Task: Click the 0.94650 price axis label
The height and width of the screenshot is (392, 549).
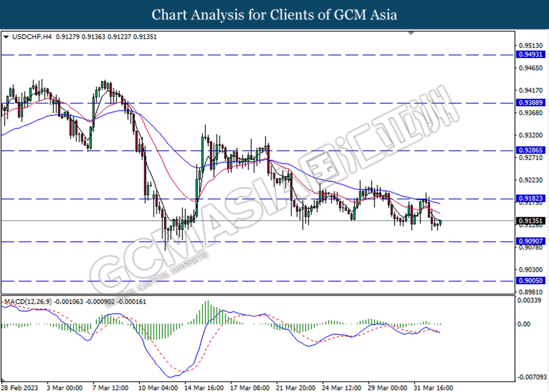Action: 531,68
